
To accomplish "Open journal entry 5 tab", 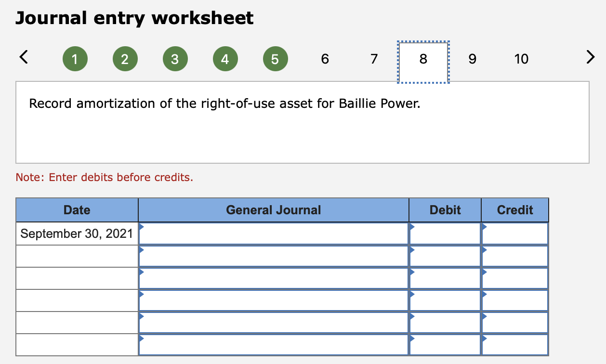I will pyautogui.click(x=275, y=59).
